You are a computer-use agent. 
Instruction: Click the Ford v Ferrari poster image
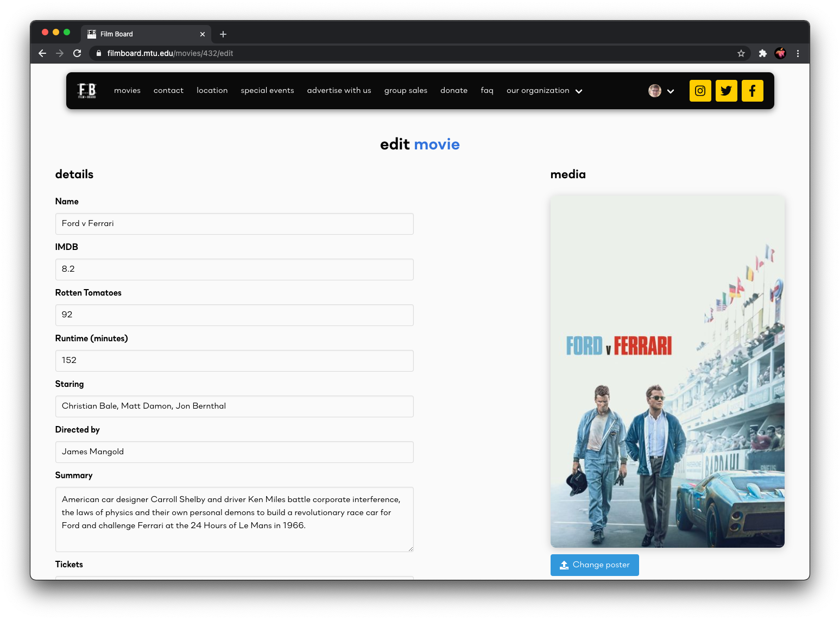tap(667, 371)
